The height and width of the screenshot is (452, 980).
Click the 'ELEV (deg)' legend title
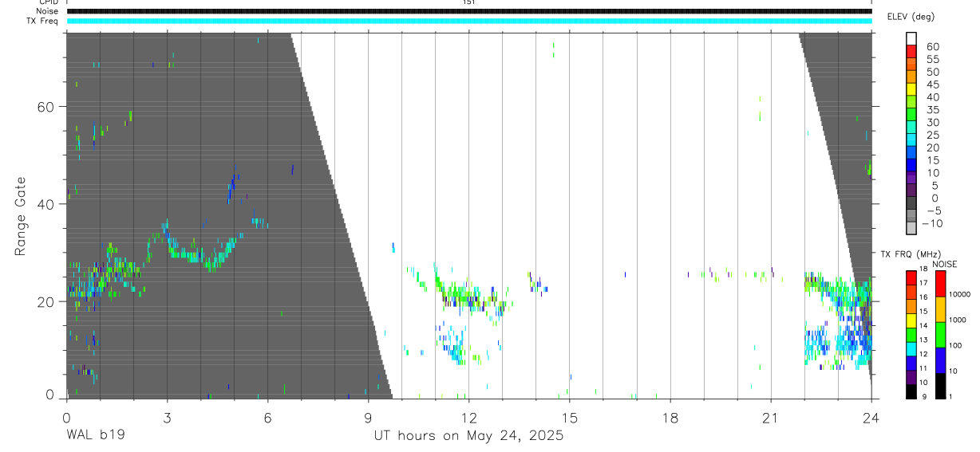pyautogui.click(x=911, y=16)
